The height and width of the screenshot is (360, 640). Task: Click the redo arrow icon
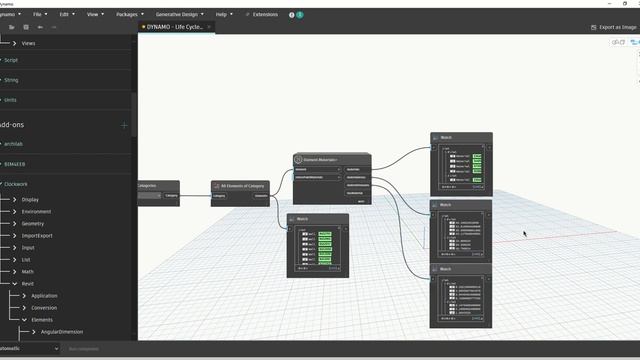(x=54, y=27)
